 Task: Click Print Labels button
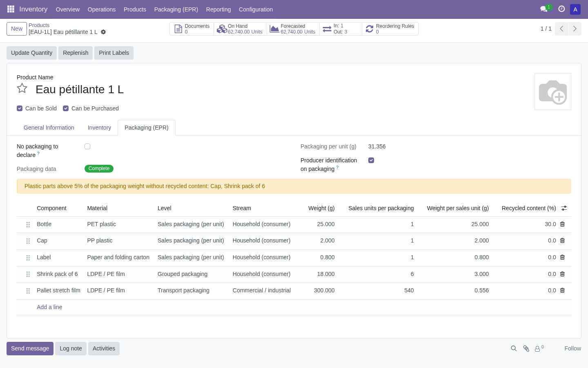[x=114, y=53]
